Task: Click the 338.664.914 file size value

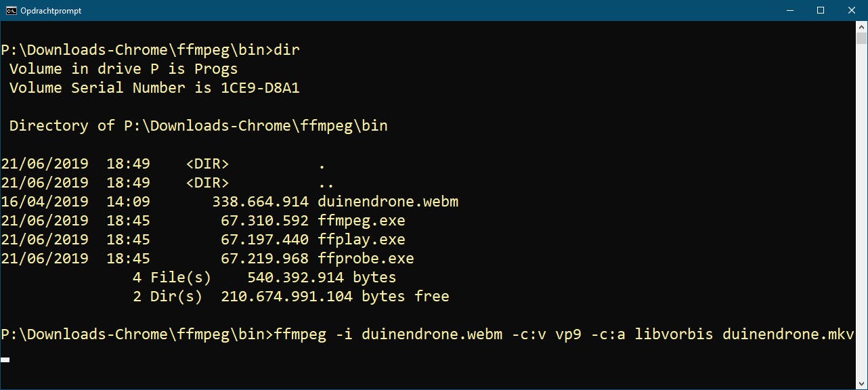Action: (261, 202)
